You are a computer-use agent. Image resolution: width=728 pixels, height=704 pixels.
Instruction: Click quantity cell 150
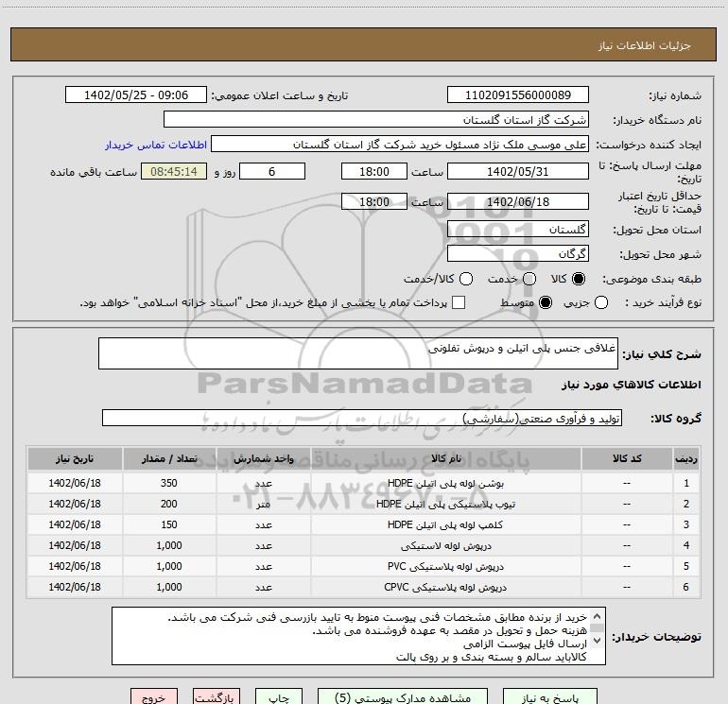point(169,524)
